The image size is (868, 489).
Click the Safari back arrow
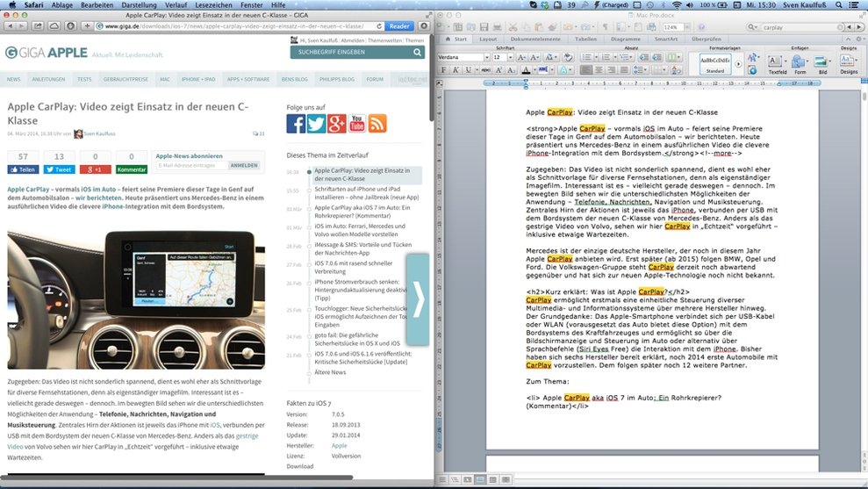[x=10, y=26]
